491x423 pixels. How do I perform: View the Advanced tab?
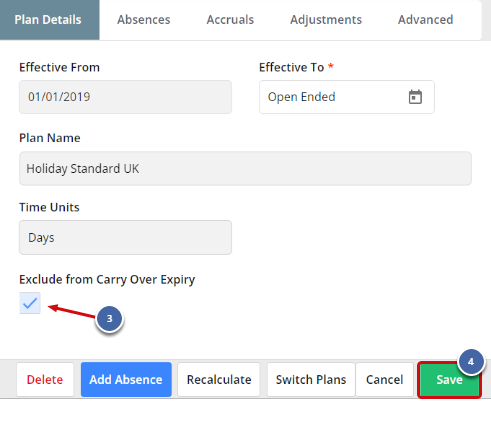pos(426,20)
